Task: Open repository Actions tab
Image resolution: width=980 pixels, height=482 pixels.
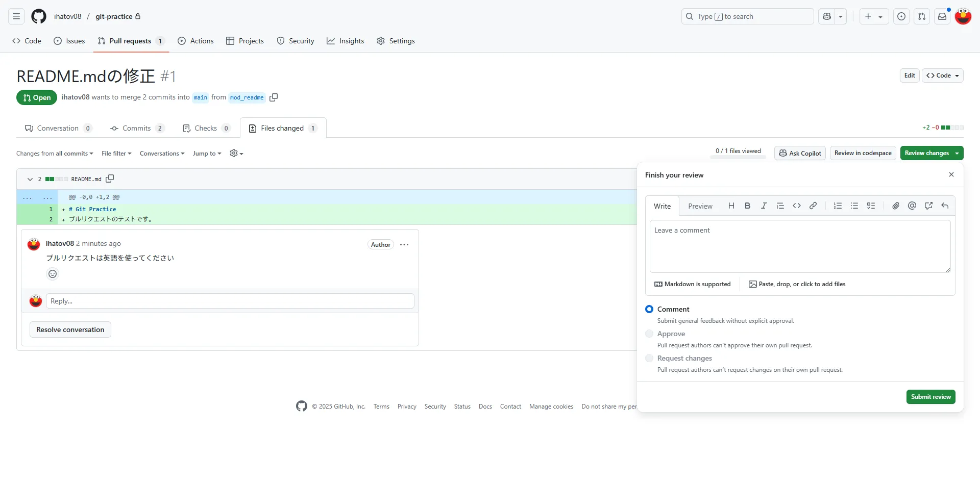Action: 196,41
